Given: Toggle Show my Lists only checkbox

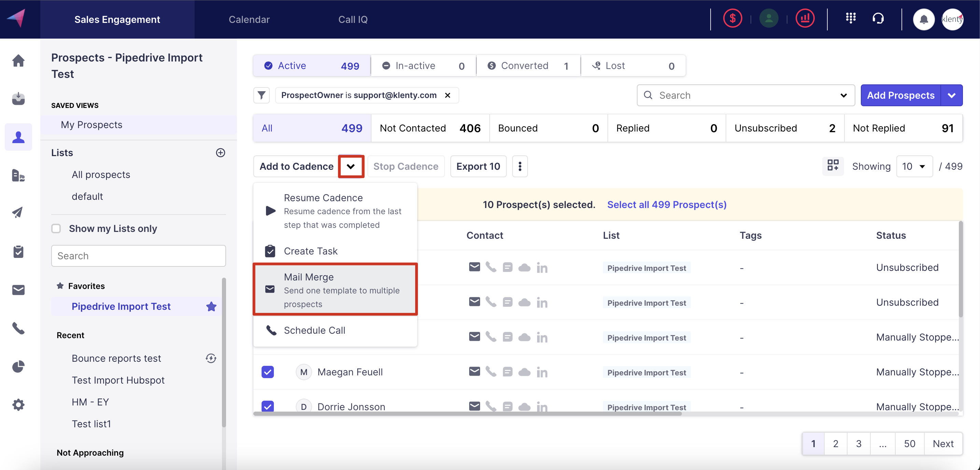Looking at the screenshot, I should click(56, 229).
